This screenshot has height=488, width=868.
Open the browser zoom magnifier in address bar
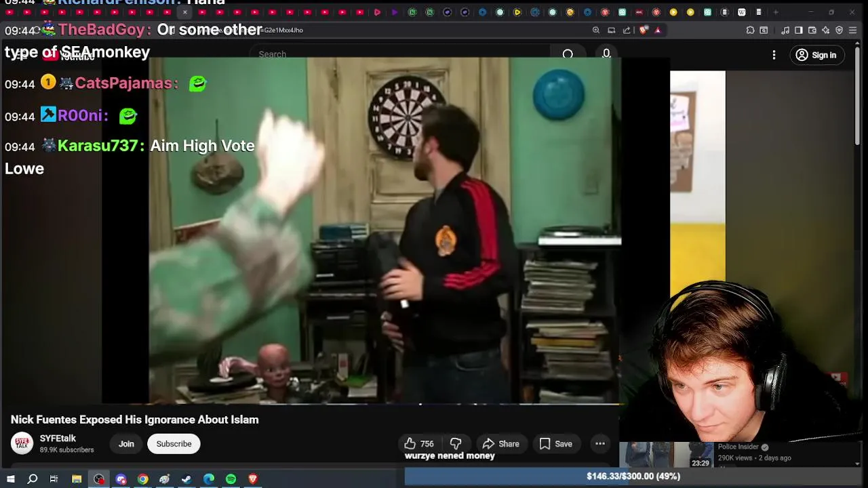click(x=596, y=30)
